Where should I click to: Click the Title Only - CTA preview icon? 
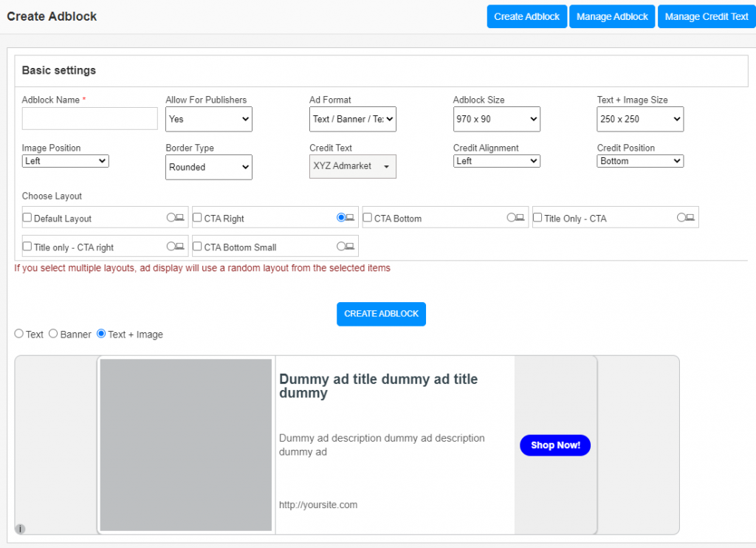tap(687, 217)
